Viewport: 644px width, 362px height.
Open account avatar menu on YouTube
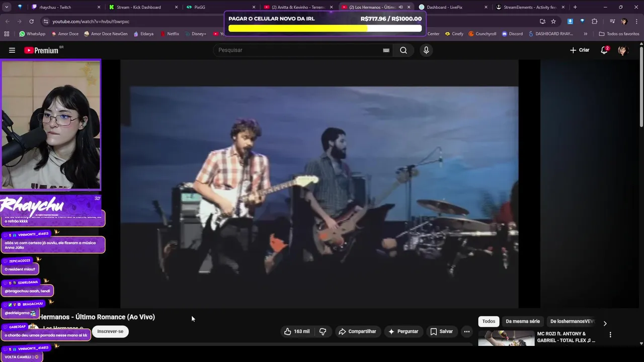tap(623, 50)
